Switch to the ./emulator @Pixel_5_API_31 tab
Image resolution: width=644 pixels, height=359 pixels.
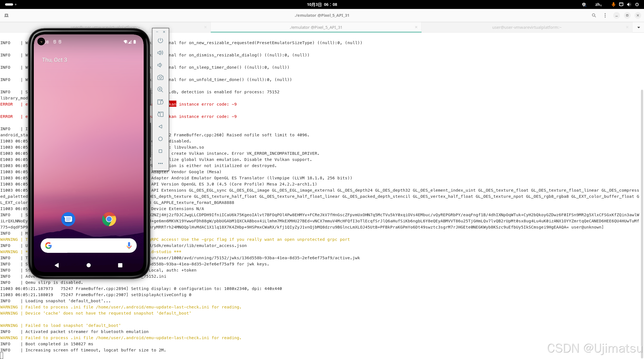pyautogui.click(x=316, y=27)
